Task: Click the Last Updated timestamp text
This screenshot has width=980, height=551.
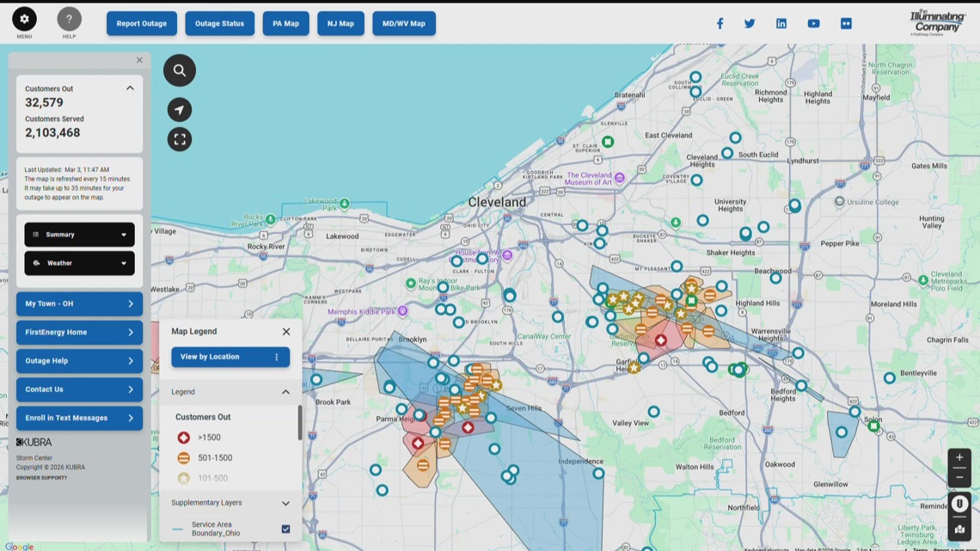Action: [67, 170]
